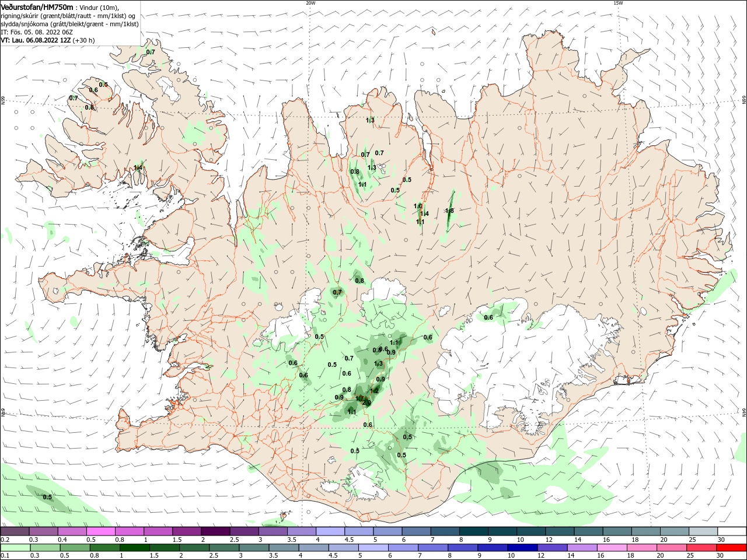
Task: Select bottom legend darkest green 1 swatch
Action: pos(135,548)
